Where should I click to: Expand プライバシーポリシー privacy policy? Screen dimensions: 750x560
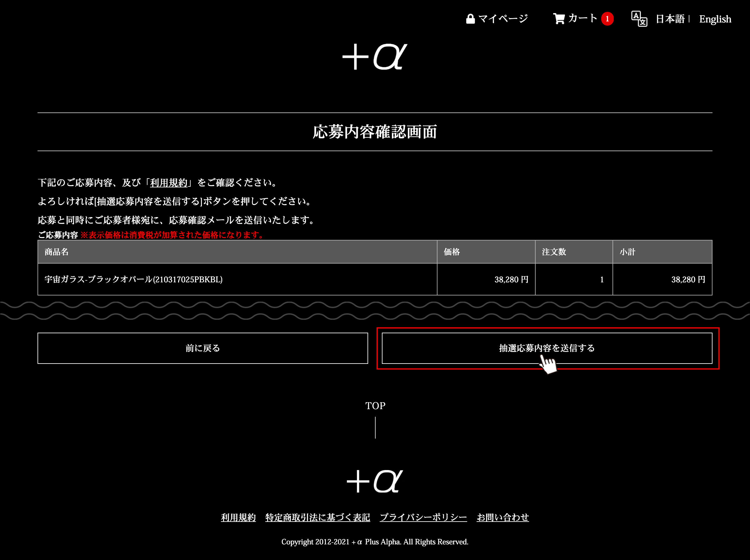423,517
